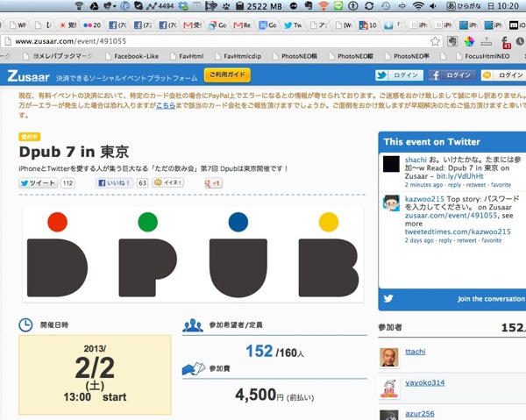Viewport: 526px width, 420px height.
Task: Favorite shachi's tweet
Action: (501, 185)
